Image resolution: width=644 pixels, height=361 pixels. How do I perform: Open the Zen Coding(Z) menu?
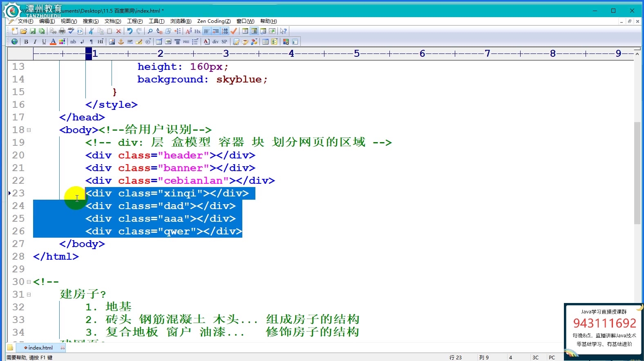pos(214,21)
